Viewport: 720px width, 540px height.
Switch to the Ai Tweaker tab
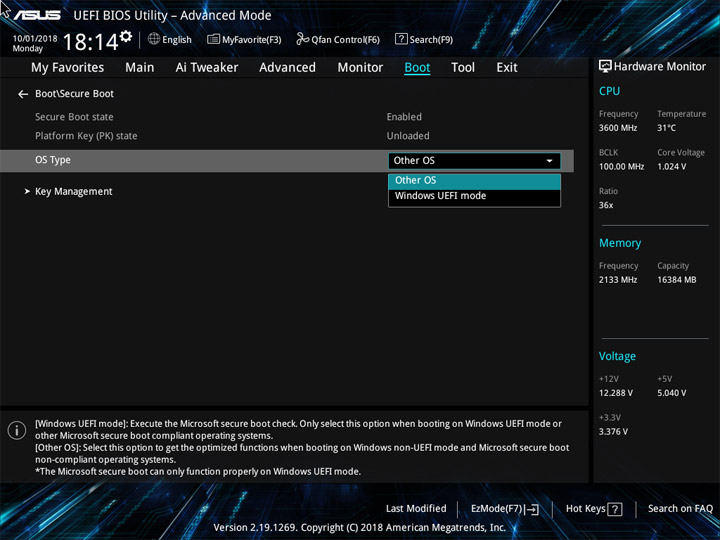(207, 68)
